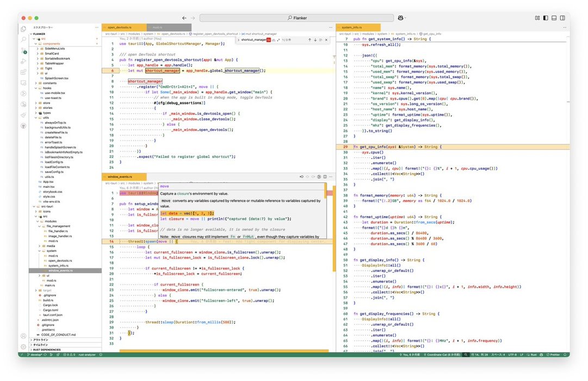
Task: Expand the RUST DEPENDENCIES section
Action: click(x=47, y=349)
